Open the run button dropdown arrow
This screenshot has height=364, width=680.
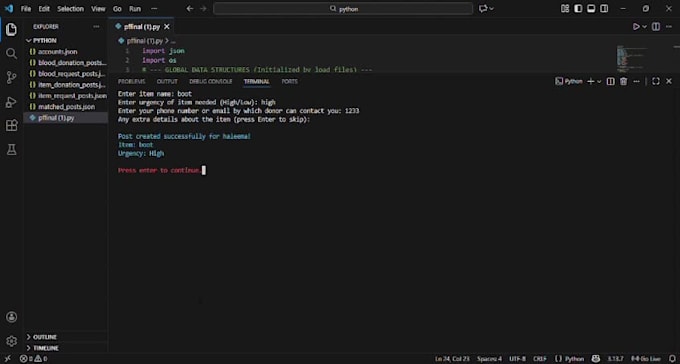click(644, 27)
